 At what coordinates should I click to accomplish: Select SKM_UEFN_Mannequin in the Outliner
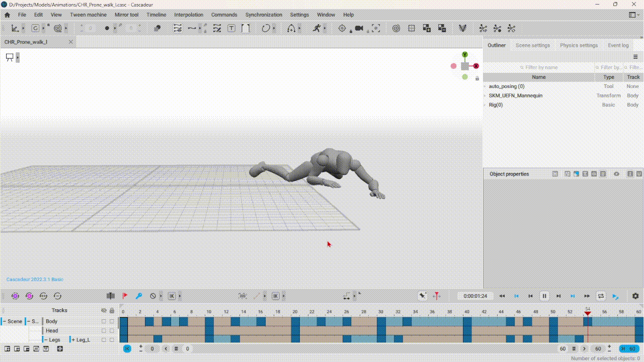pos(515,96)
